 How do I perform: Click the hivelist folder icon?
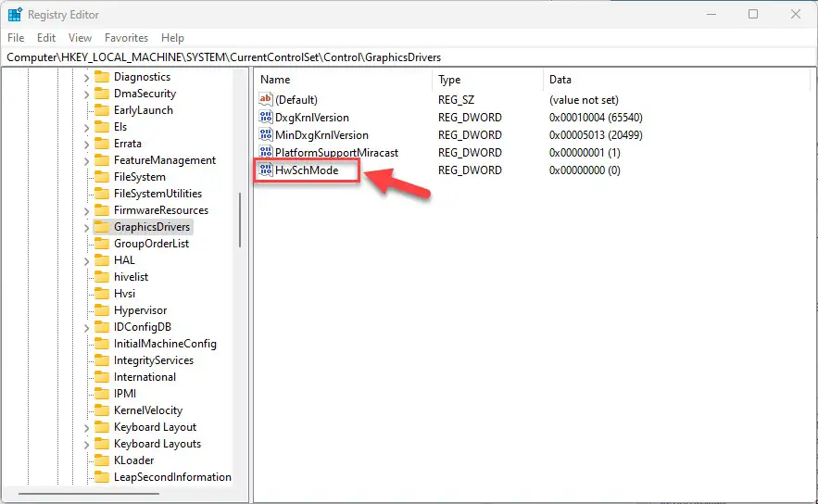(x=102, y=278)
